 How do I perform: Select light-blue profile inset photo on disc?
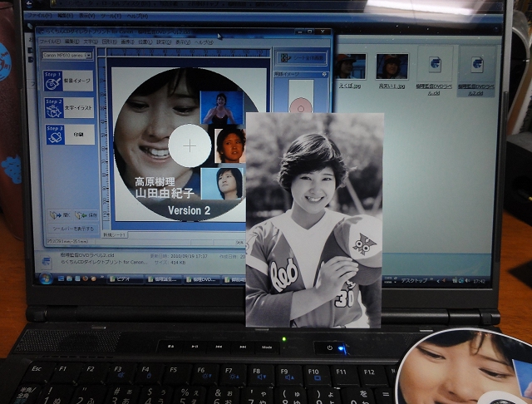(222, 184)
